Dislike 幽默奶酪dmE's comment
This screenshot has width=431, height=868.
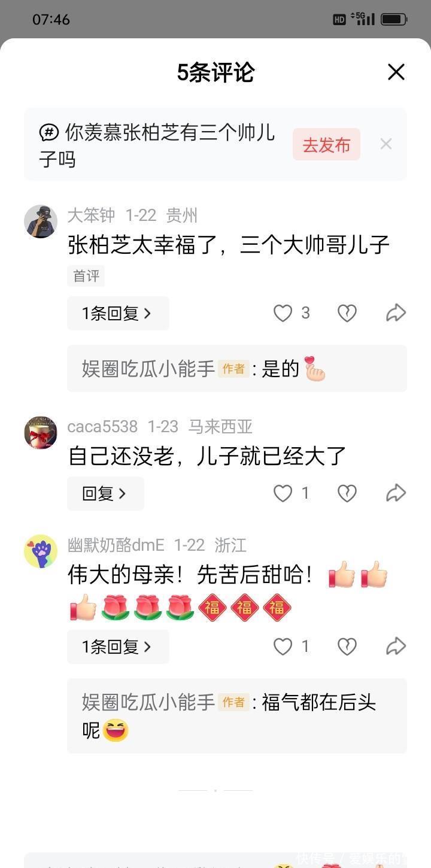click(347, 647)
